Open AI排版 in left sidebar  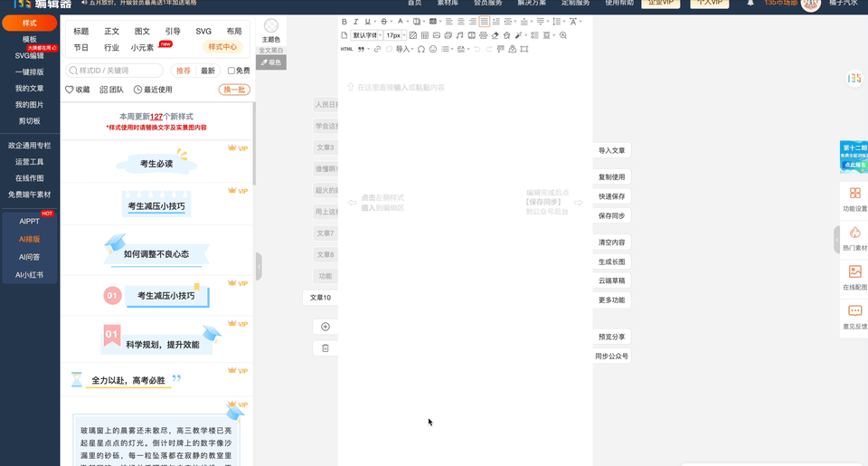(29, 239)
